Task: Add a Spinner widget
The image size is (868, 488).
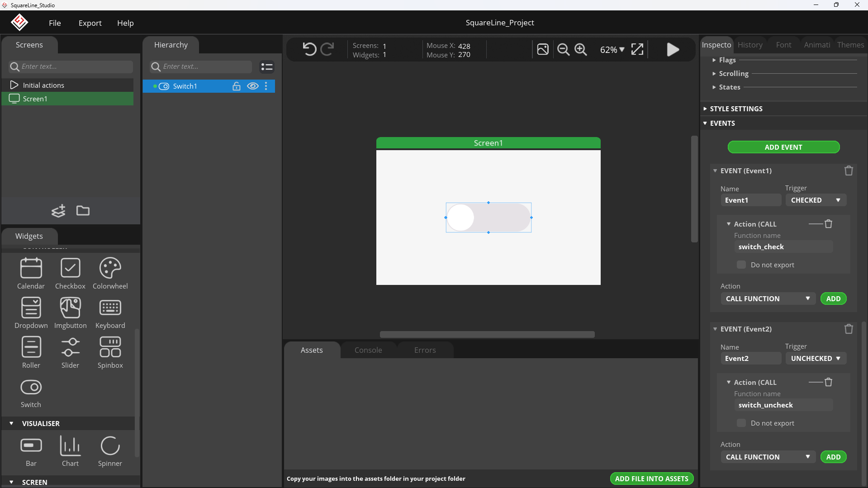Action: 110,451
